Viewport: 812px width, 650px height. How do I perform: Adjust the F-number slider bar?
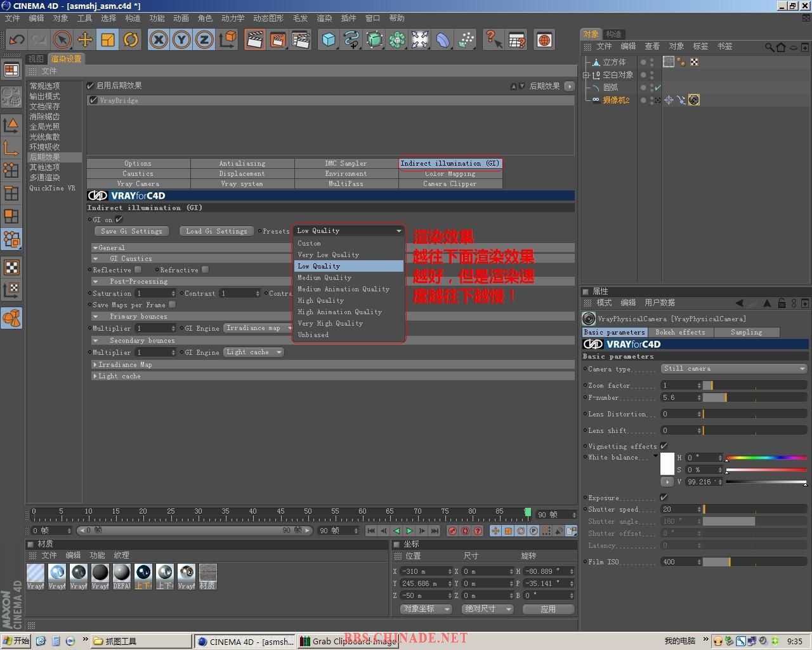click(755, 397)
